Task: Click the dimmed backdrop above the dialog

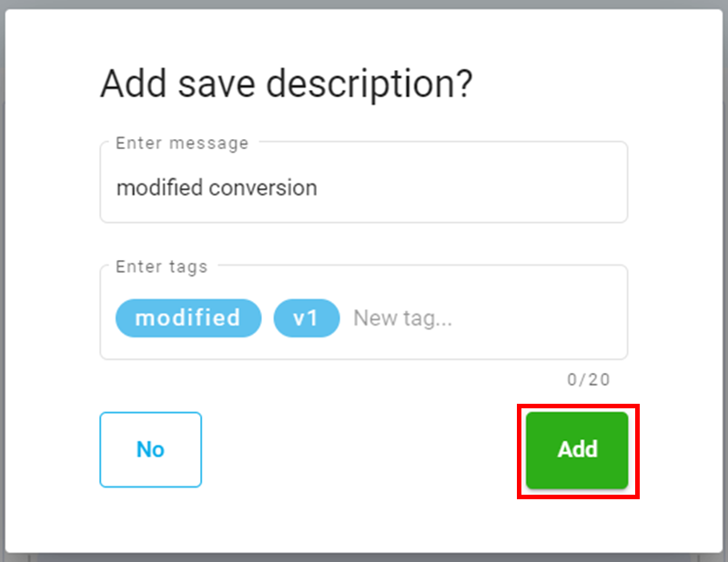Action: pos(364,5)
